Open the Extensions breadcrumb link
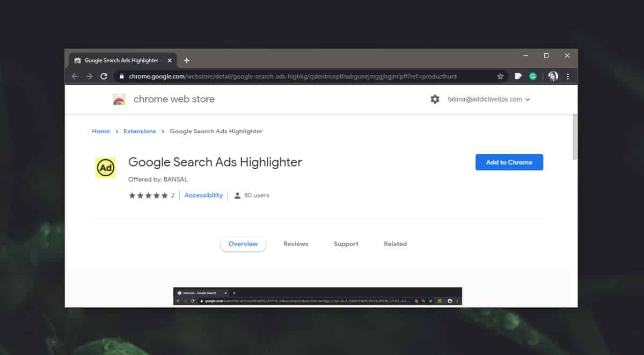Viewport: 644px width, 355px height. [140, 131]
